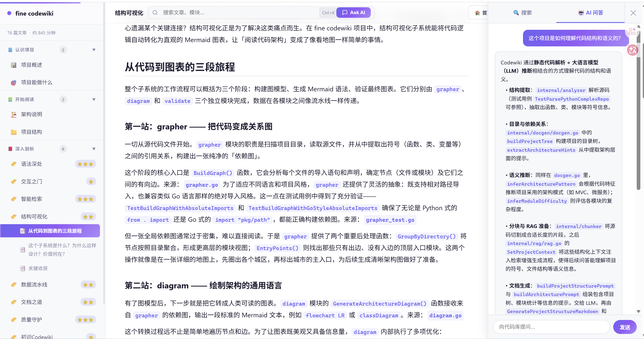The height and width of the screenshot is (339, 644).
Task: Collapse the 认识项目 section
Action: coord(94,50)
